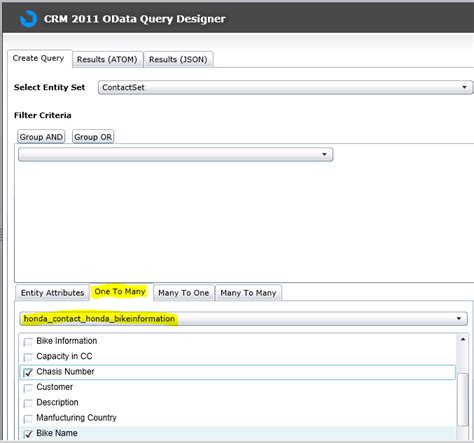The width and height of the screenshot is (474, 443).
Task: Check the Description checkbox
Action: tap(28, 403)
